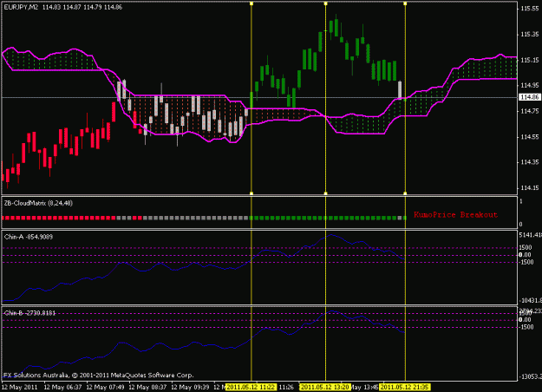Click the -13053.2 scale value in the Chin-B panel
The width and height of the screenshot is (542, 392).
[x=530, y=376]
